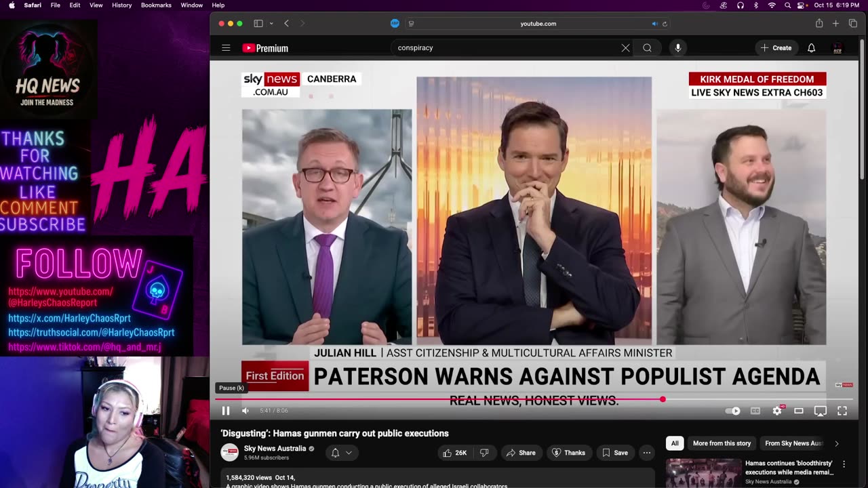This screenshot has width=868, height=488.
Task: Open the Safari share sheet
Action: click(x=819, y=24)
